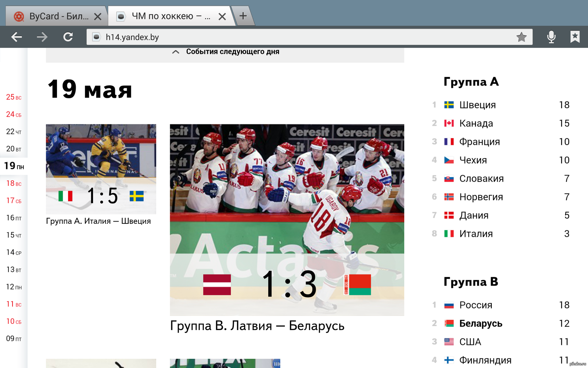
Task: Click the Канада flag icon in standings
Action: (449, 123)
